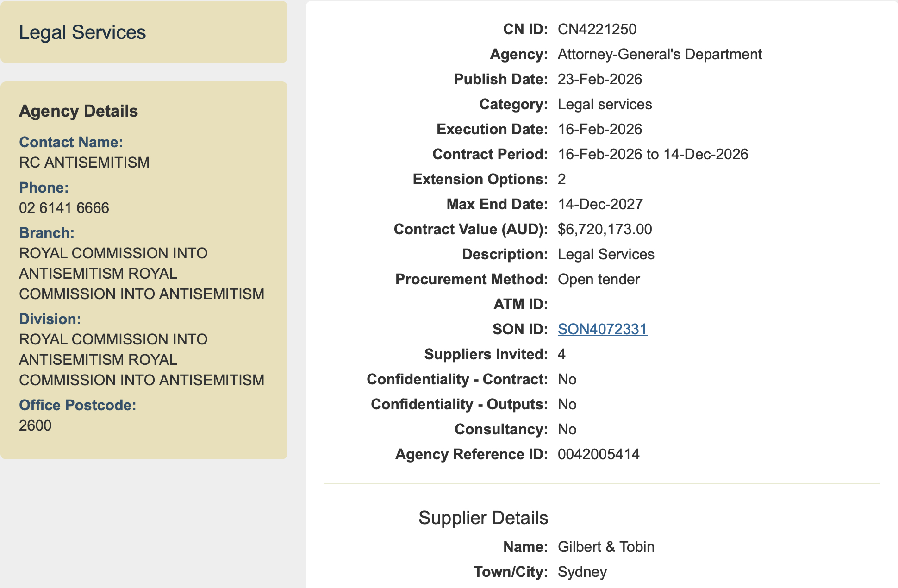This screenshot has width=898, height=588.
Task: Click Attorney-General's Department agency text
Action: (659, 54)
